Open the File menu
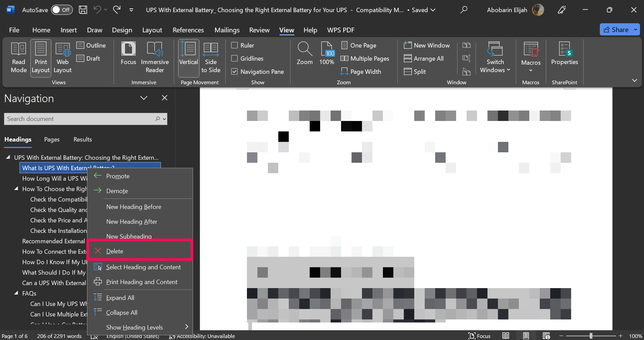This screenshot has width=644, height=340. (x=14, y=30)
